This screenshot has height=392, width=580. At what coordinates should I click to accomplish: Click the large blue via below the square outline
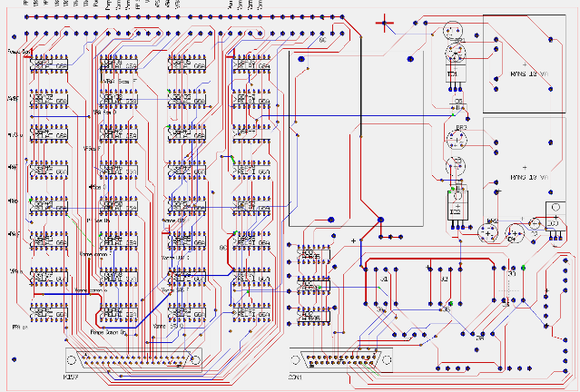click(380, 220)
